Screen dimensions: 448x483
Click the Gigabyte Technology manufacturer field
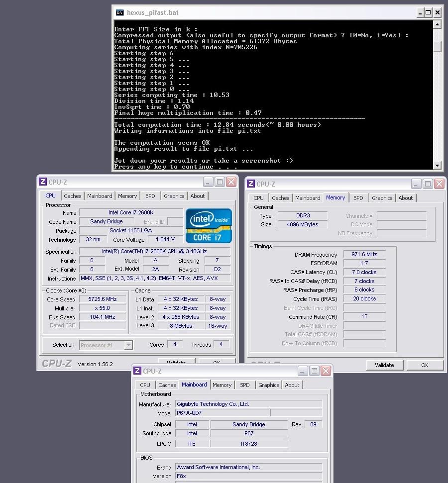tap(248, 404)
